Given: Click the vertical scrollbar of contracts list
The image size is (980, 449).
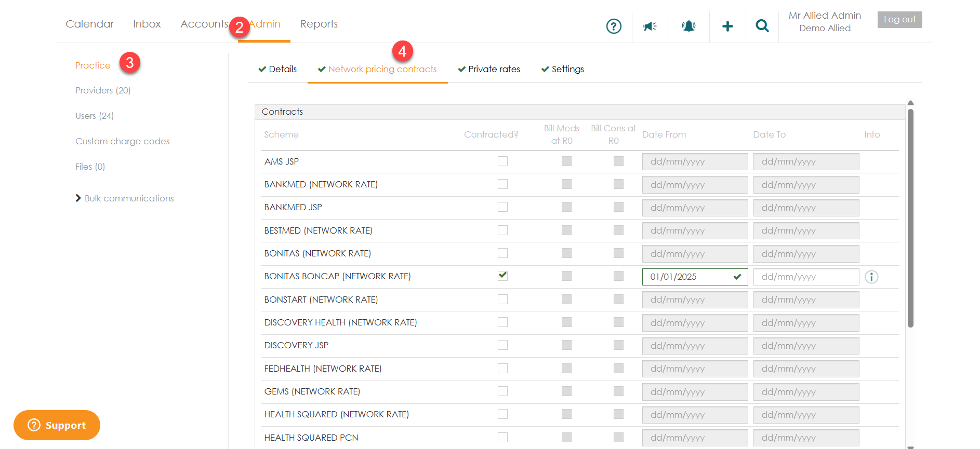Looking at the screenshot, I should coord(910,218).
